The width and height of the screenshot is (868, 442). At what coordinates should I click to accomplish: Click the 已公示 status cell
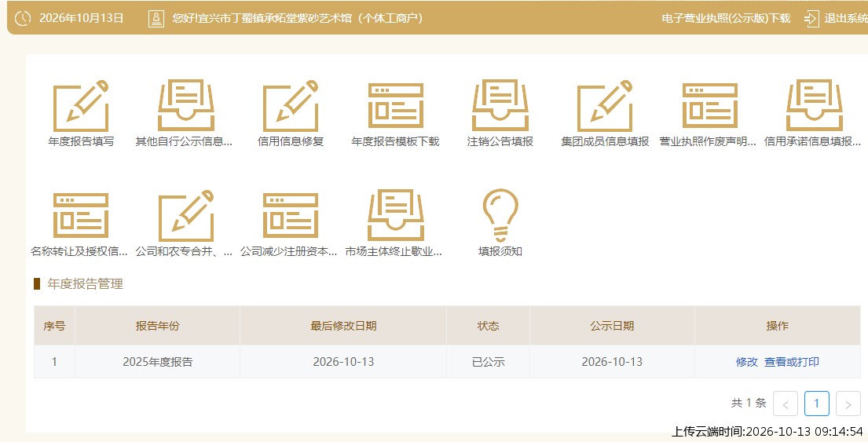coord(489,362)
